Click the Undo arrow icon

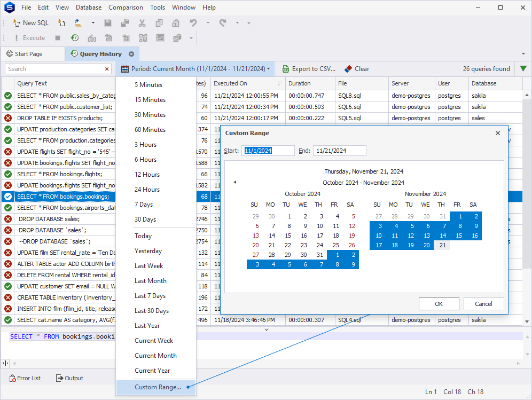(193, 23)
